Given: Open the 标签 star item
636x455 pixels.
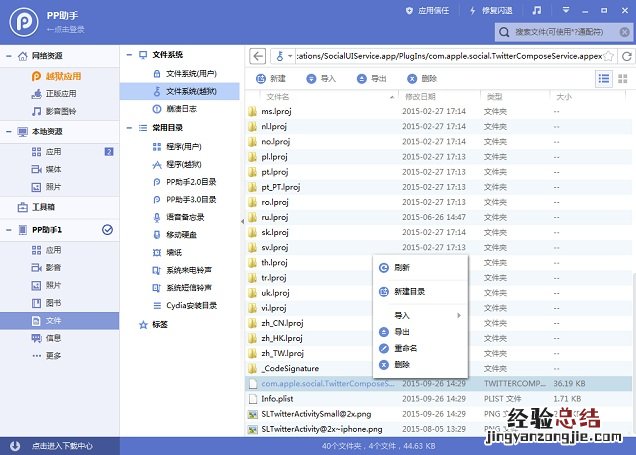Looking at the screenshot, I should pyautogui.click(x=153, y=324).
